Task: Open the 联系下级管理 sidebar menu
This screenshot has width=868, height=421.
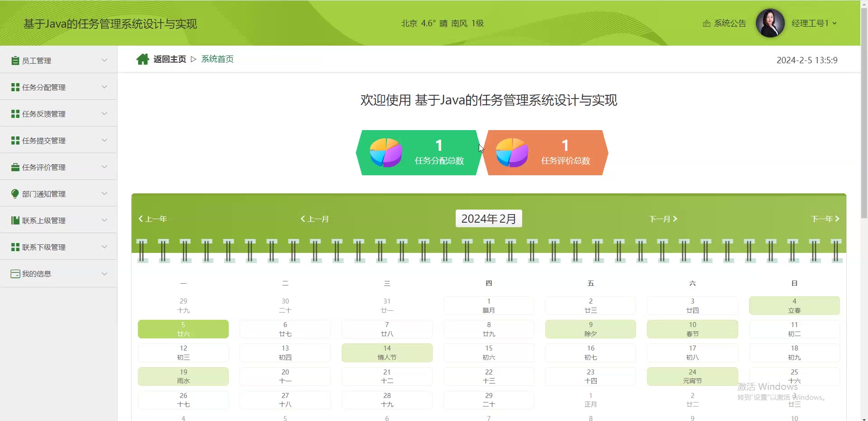Action: click(44, 247)
